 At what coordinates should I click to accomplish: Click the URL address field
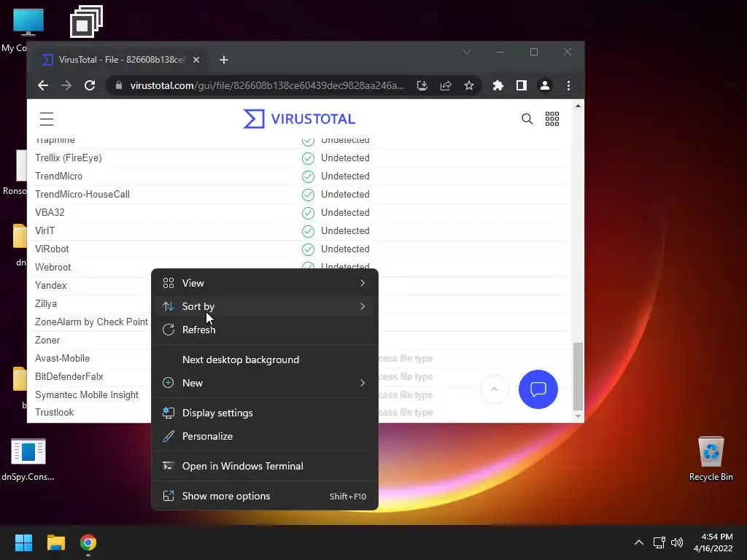[x=267, y=85]
